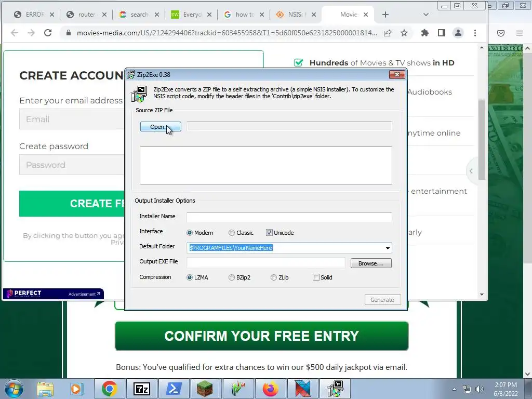Image resolution: width=532 pixels, height=399 pixels.
Task: Open the media player taskbar icon
Action: (77, 389)
